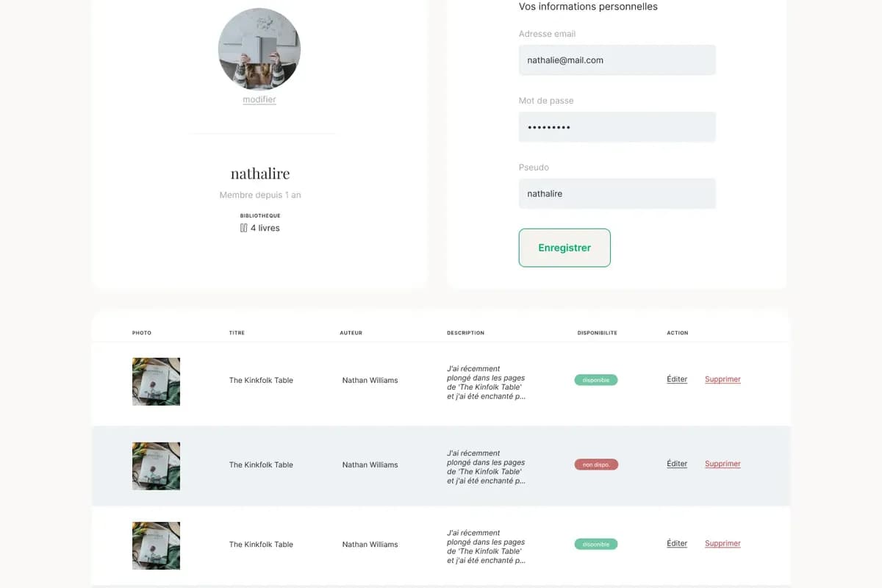Click 'disponible' badge in third row
Screen dimensions: 882x588
pyautogui.click(x=595, y=545)
